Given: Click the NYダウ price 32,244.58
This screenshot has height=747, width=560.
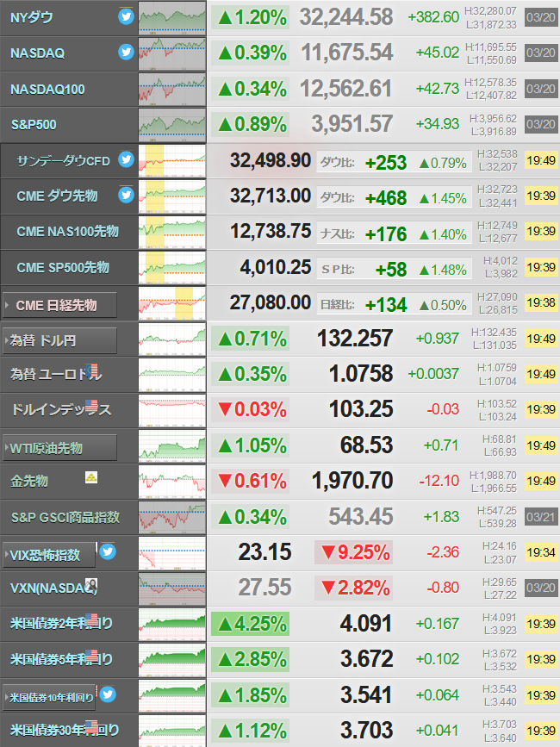Looking at the screenshot, I should click(346, 17).
